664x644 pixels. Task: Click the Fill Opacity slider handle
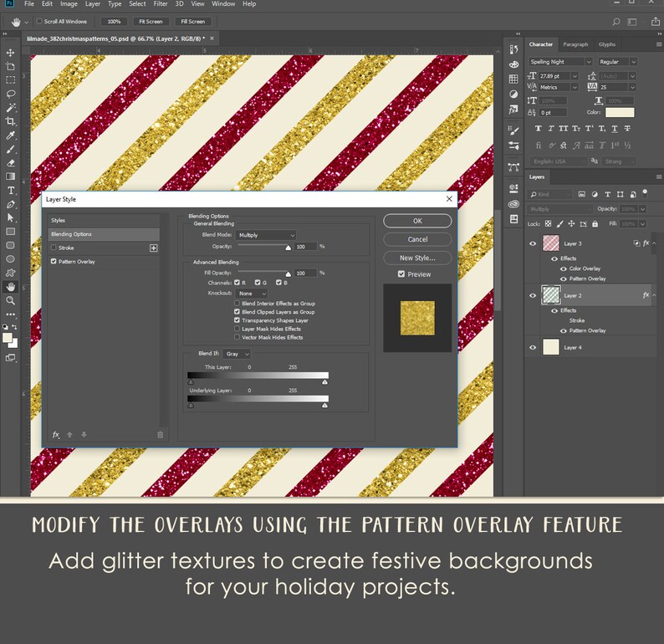tap(288, 274)
